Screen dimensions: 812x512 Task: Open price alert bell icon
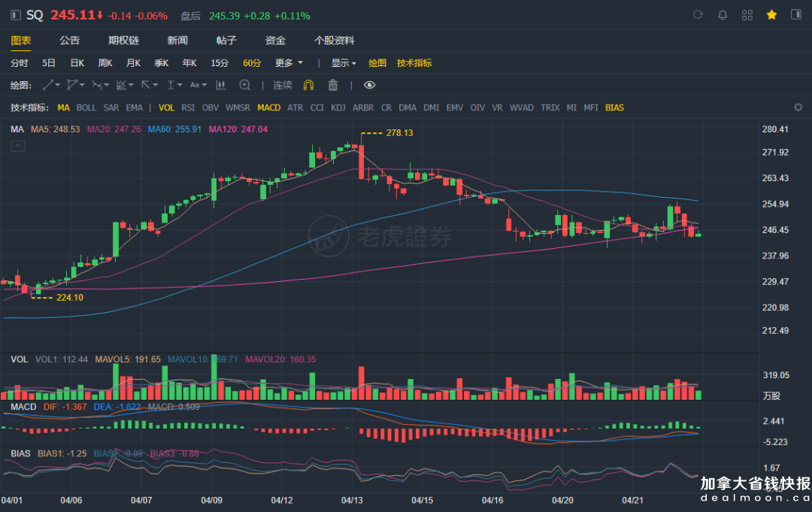click(723, 15)
